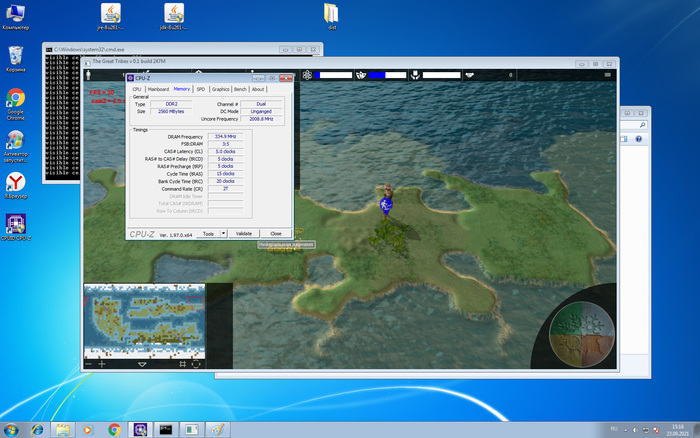Switch to the SPD tab
700x438 pixels.
pyautogui.click(x=200, y=89)
